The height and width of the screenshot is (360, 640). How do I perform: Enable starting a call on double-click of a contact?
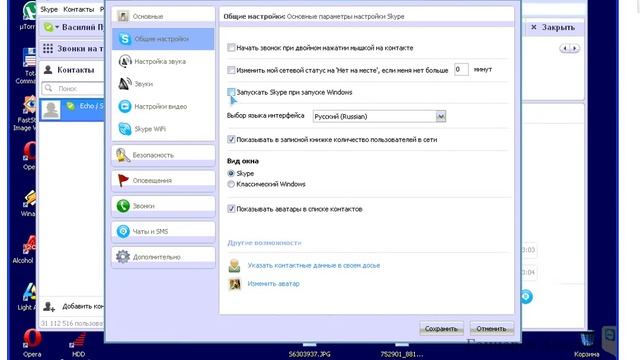(231, 48)
